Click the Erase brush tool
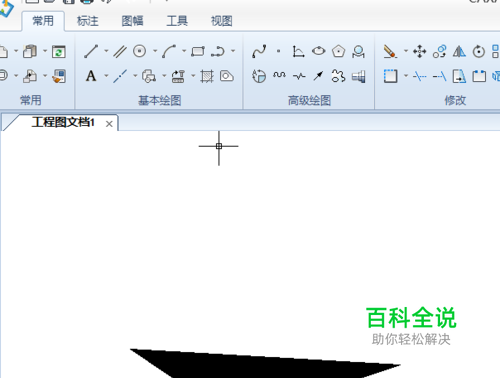500x378 pixels. point(390,51)
